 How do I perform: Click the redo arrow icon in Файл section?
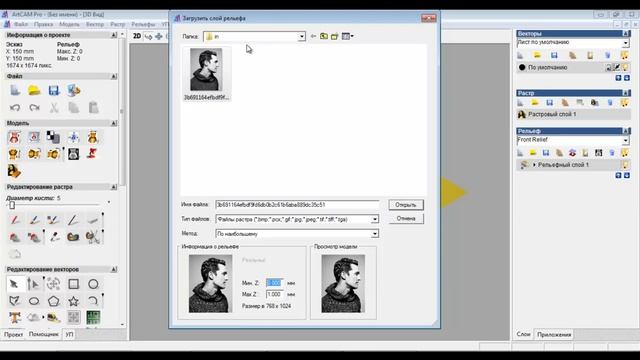click(34, 108)
